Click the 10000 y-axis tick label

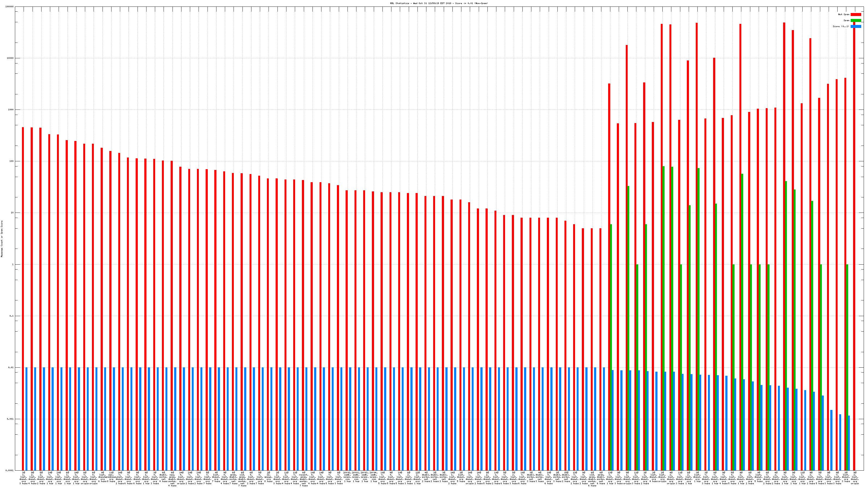(11, 58)
